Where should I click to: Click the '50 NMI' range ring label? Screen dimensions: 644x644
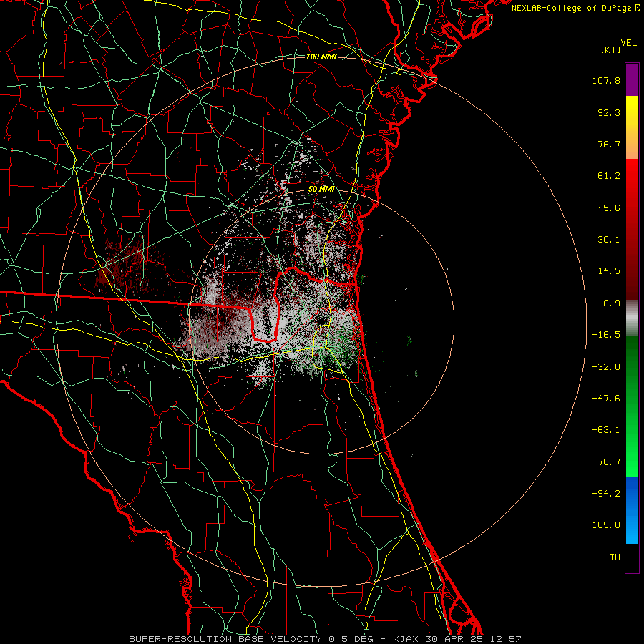coord(321,190)
